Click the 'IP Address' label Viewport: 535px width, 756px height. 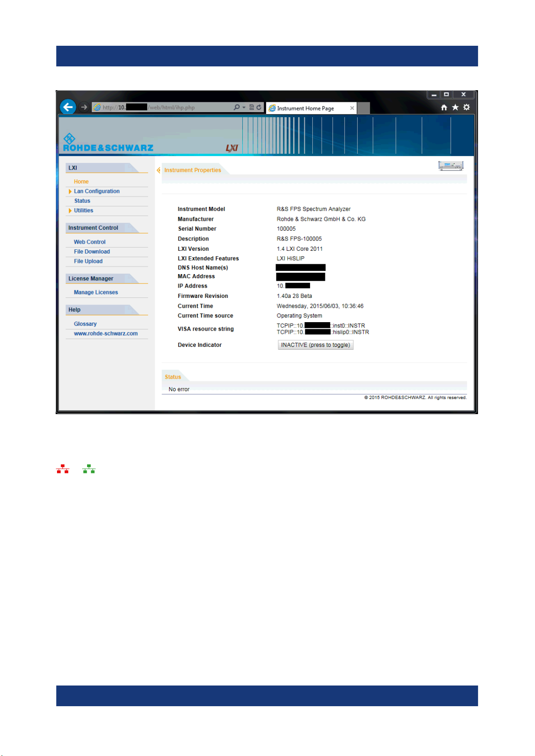pyautogui.click(x=193, y=286)
